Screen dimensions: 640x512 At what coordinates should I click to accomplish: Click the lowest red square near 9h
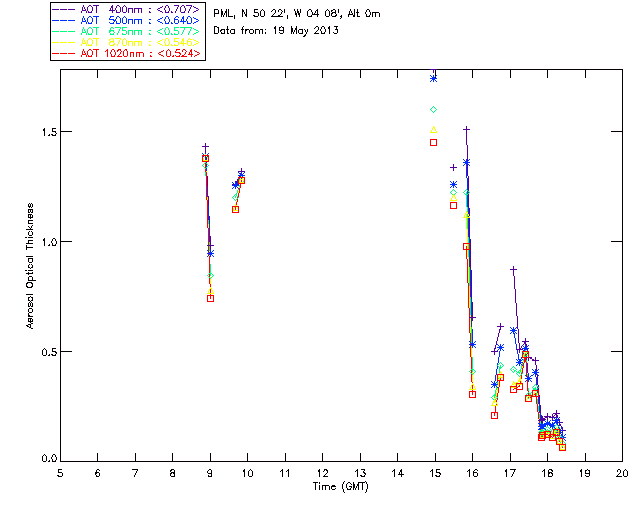point(211,298)
